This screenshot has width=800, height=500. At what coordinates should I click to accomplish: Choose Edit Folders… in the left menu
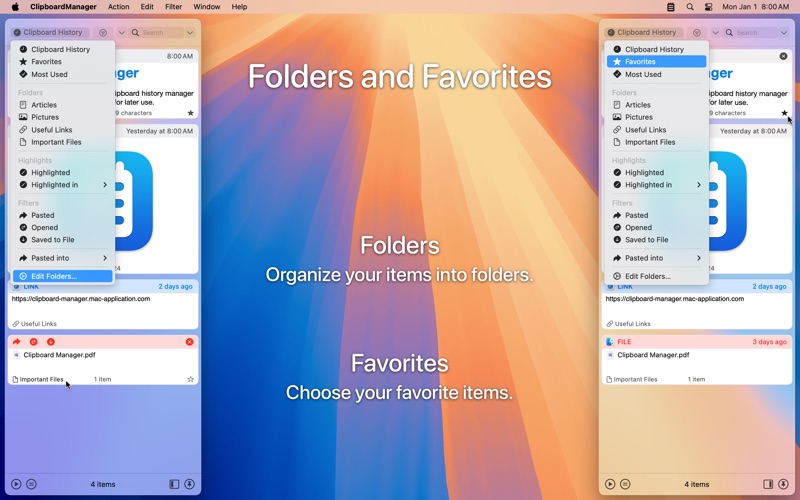pos(63,276)
